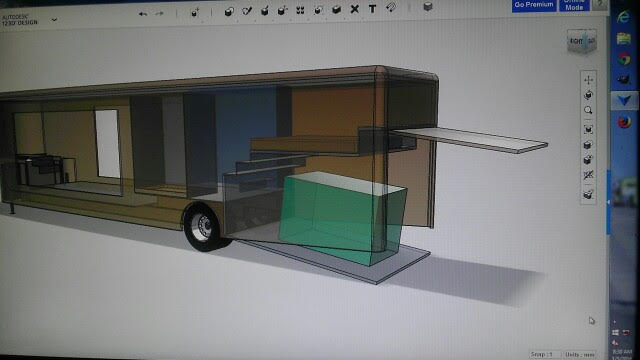The width and height of the screenshot is (640, 360).
Task: Open Firefox from the taskbar
Action: 624,122
